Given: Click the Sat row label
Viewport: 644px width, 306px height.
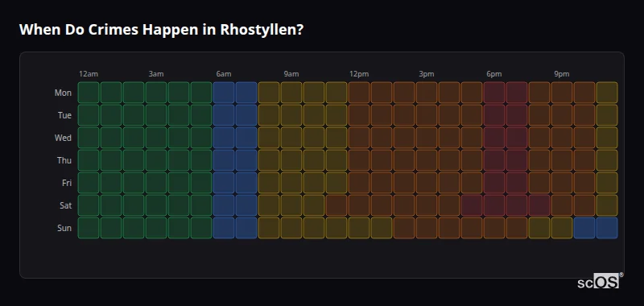Looking at the screenshot, I should 65,205.
